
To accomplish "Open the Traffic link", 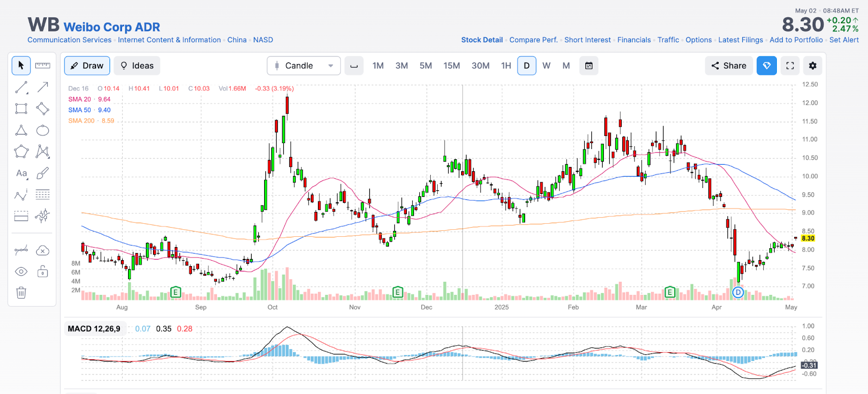I will pos(668,40).
